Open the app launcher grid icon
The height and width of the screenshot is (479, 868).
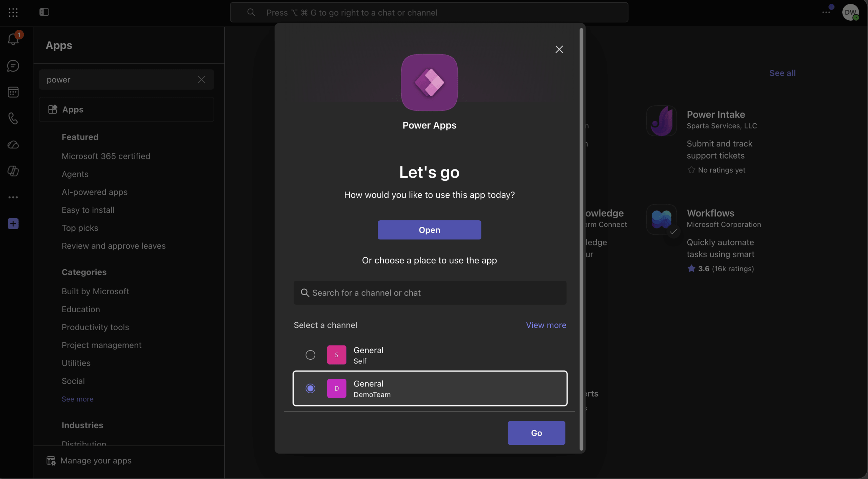click(x=13, y=13)
